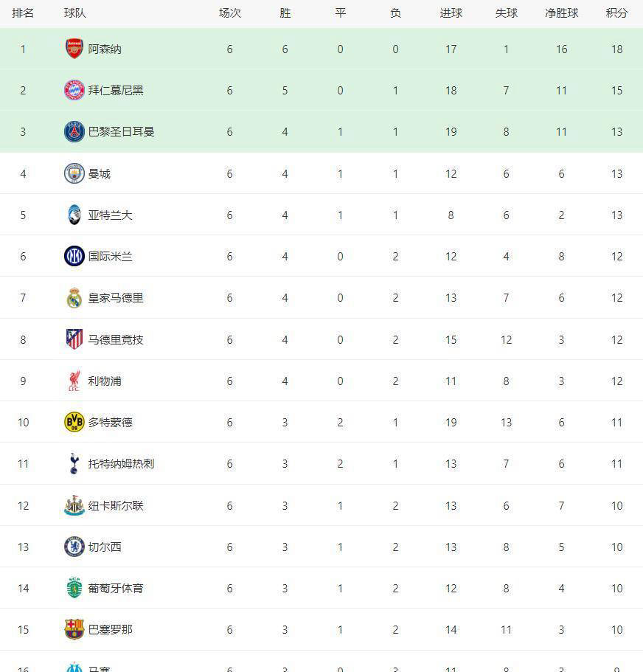Click the 进球 column header

[x=451, y=13]
